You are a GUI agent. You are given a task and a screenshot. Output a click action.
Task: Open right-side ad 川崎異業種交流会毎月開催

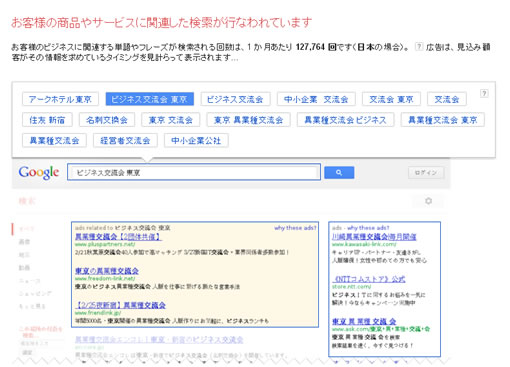click(x=374, y=237)
